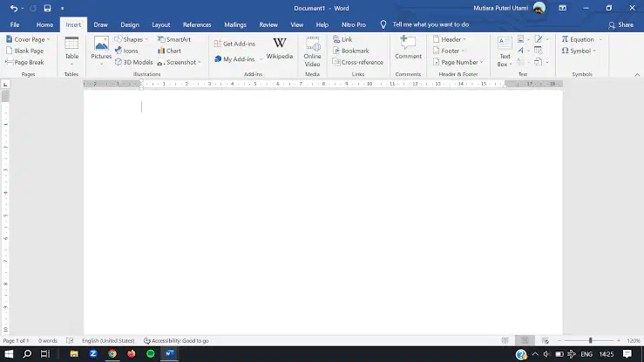Switch to the Layout tab
This screenshot has height=362, width=644.
pos(161,24)
